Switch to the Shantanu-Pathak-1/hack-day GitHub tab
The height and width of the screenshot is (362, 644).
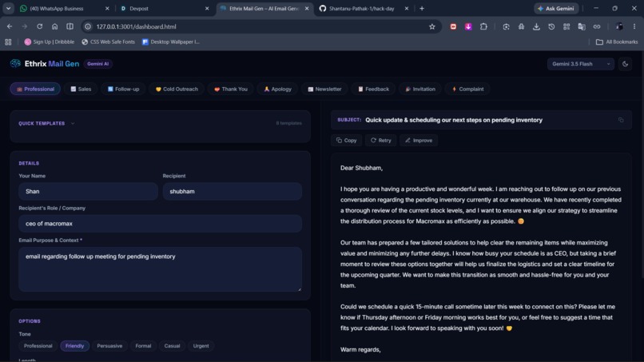click(364, 8)
